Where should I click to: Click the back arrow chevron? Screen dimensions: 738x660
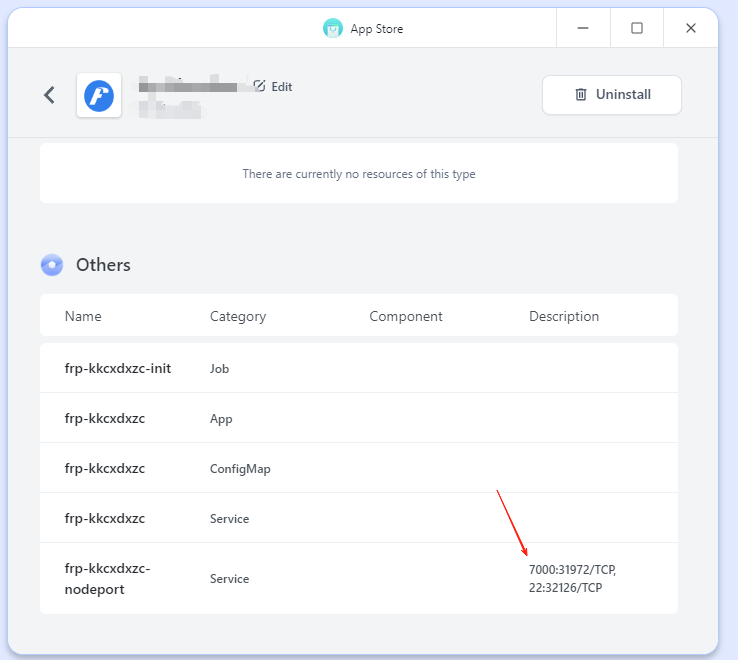(x=49, y=95)
